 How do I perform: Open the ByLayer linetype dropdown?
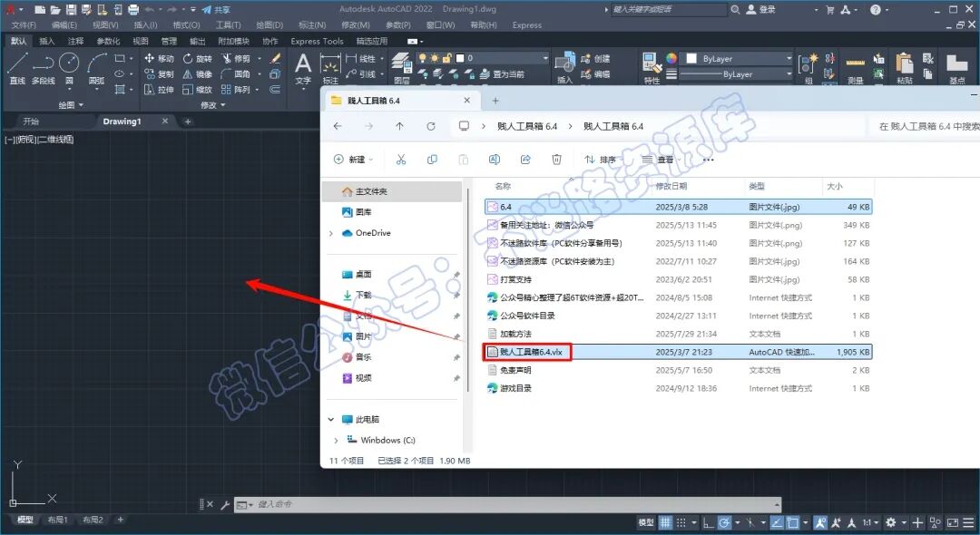pos(737,74)
